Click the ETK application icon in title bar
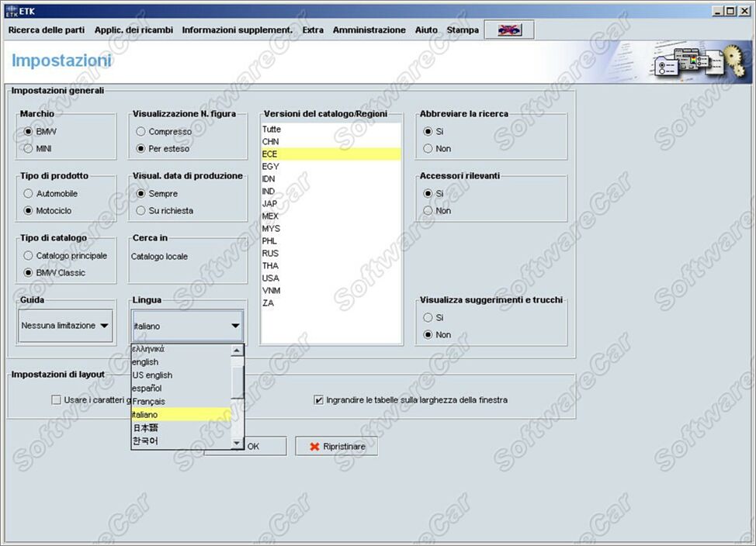Image resolution: width=756 pixels, height=546 pixels. pyautogui.click(x=11, y=11)
